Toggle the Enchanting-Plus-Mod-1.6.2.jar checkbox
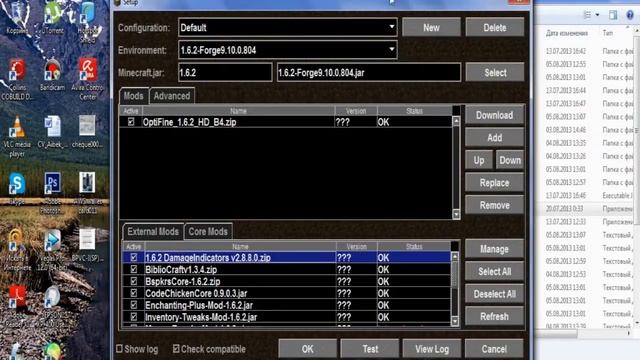The height and width of the screenshot is (360, 640). pyautogui.click(x=133, y=304)
